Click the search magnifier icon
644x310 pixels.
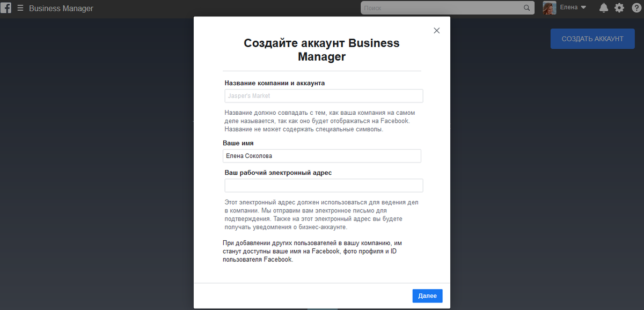526,8
